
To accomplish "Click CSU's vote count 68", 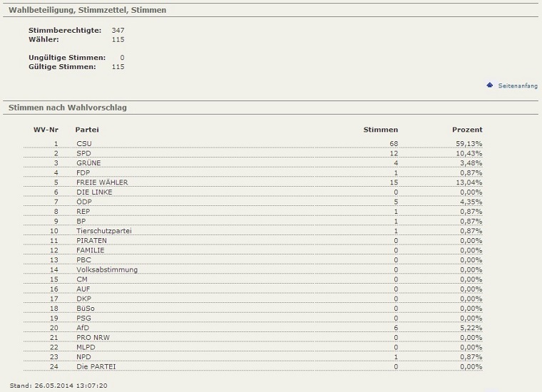I will (394, 144).
